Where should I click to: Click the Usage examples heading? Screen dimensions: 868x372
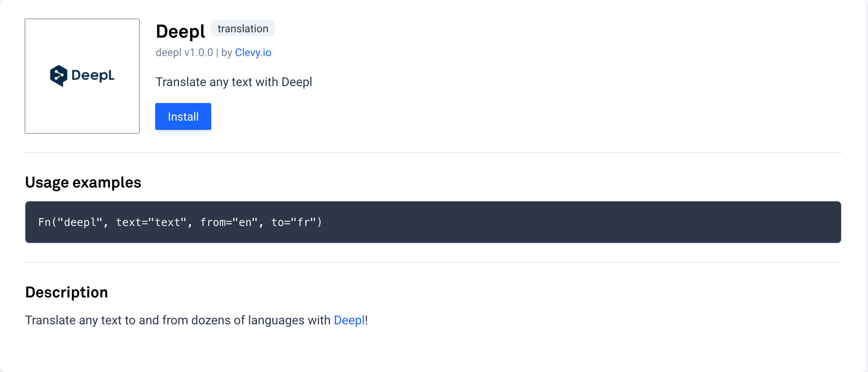[x=83, y=182]
